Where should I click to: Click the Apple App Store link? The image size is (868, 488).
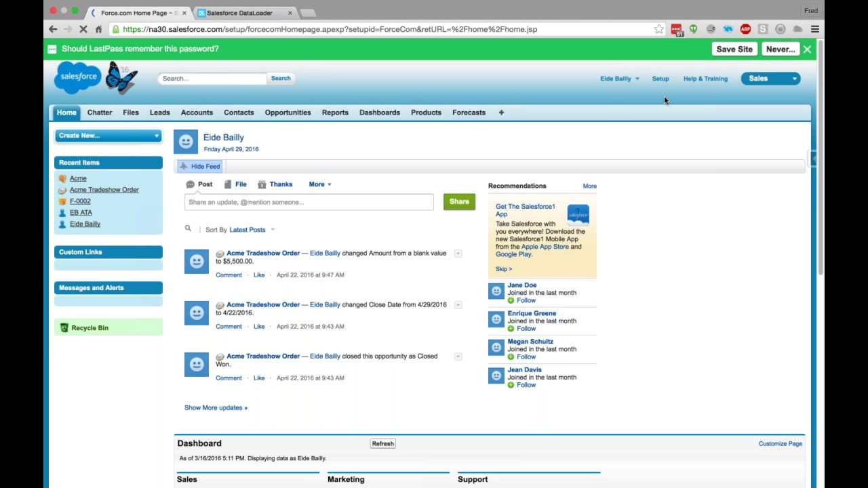click(x=545, y=247)
